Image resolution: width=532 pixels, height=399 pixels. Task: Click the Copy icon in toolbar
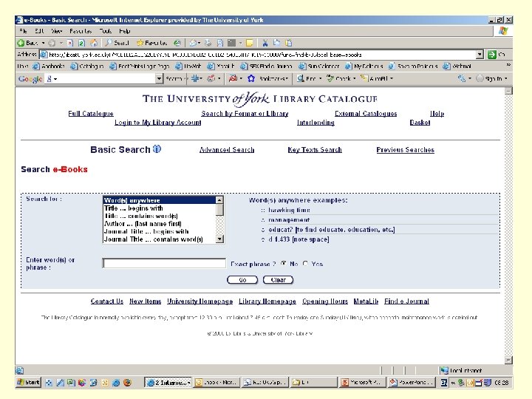[277, 43]
